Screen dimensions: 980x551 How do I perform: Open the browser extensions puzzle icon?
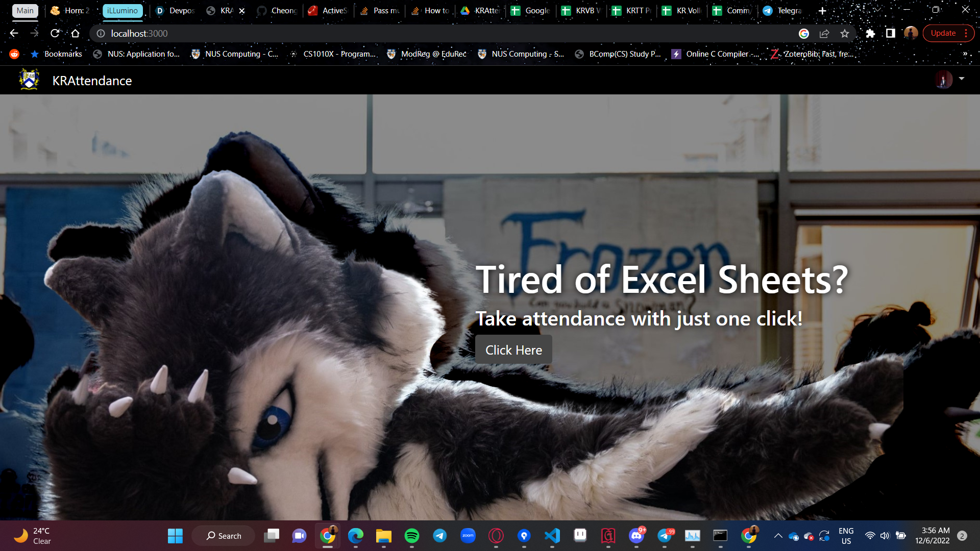(870, 33)
